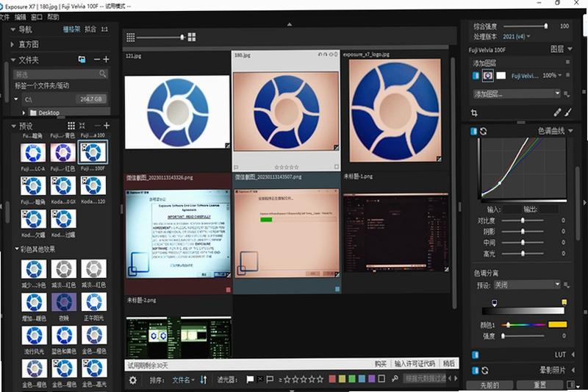Click the settings gear in the bottom bar
The width and height of the screenshot is (588, 392).
click(133, 380)
